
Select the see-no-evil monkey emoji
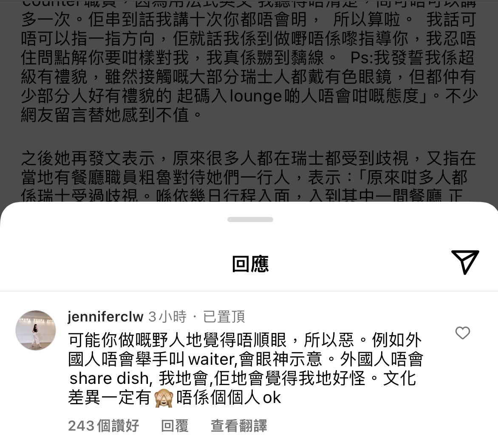coord(164,398)
